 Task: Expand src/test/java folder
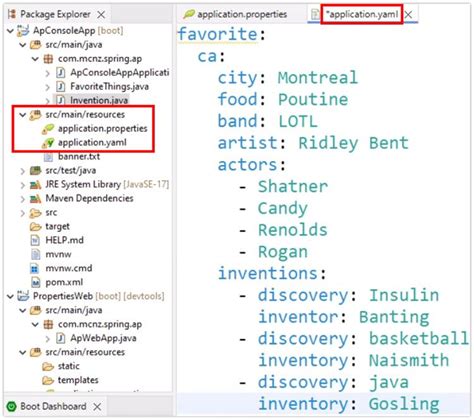point(23,171)
